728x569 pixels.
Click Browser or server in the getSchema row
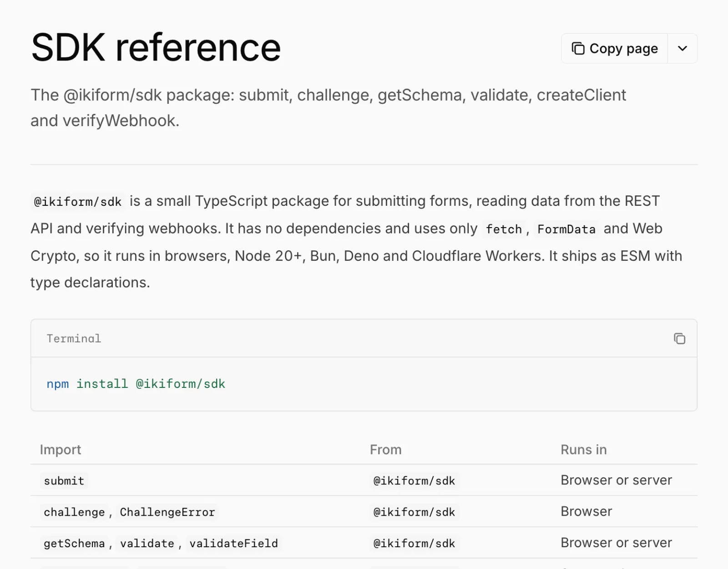[616, 543]
